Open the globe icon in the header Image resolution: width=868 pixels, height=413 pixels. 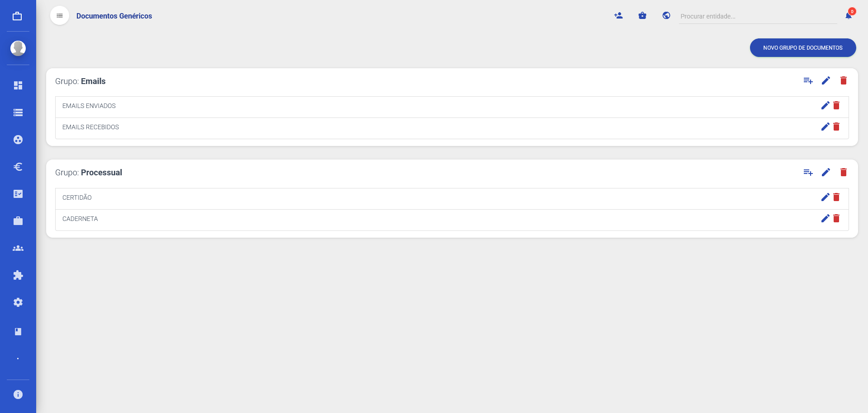666,16
